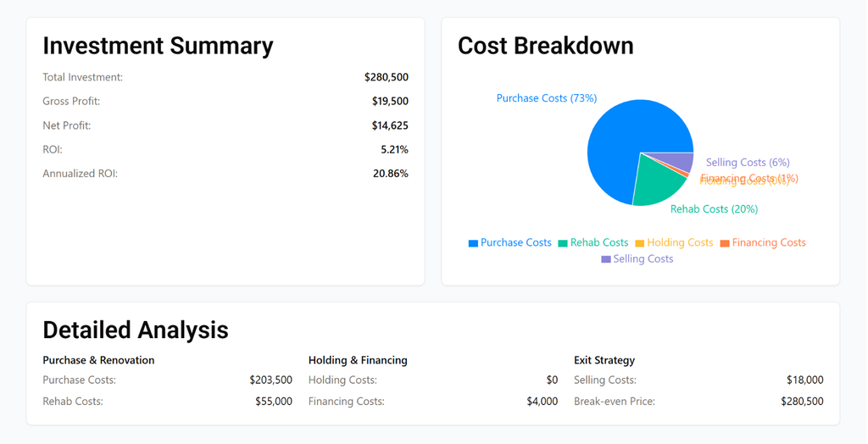Toggle the Financing Costs legend entry
The image size is (868, 444).
[x=762, y=242]
